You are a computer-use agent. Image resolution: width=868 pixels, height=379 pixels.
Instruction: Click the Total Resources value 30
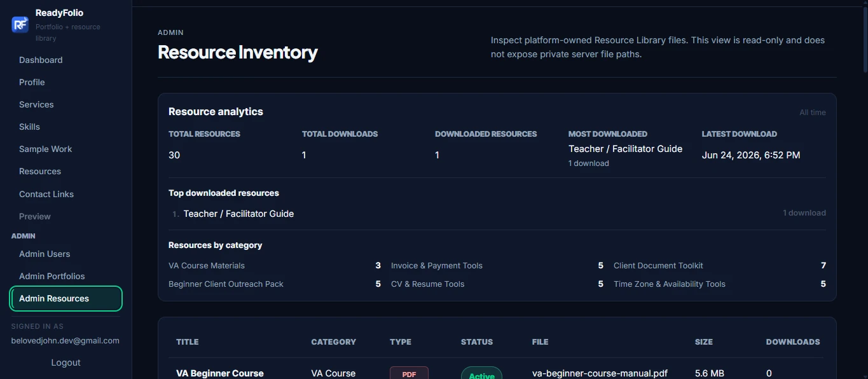[x=174, y=155]
